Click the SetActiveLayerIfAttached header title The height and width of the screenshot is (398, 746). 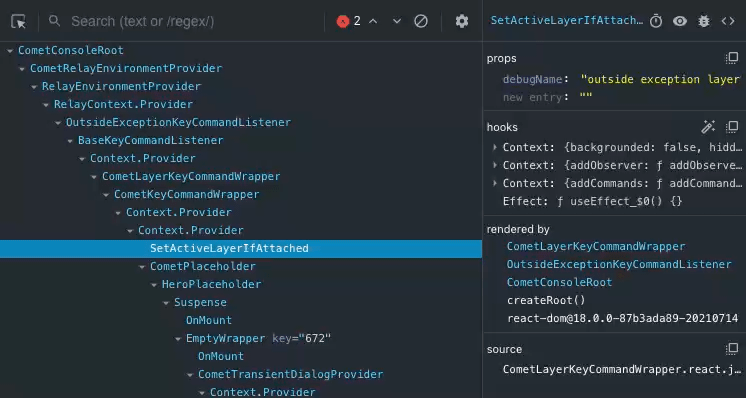[566, 21]
